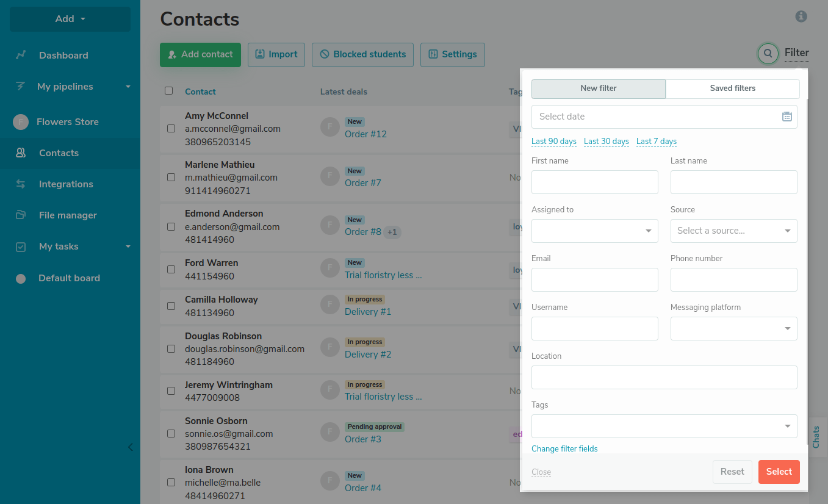This screenshot has height=504, width=828.
Task: Open the Chats side panel tab
Action: coord(816,437)
